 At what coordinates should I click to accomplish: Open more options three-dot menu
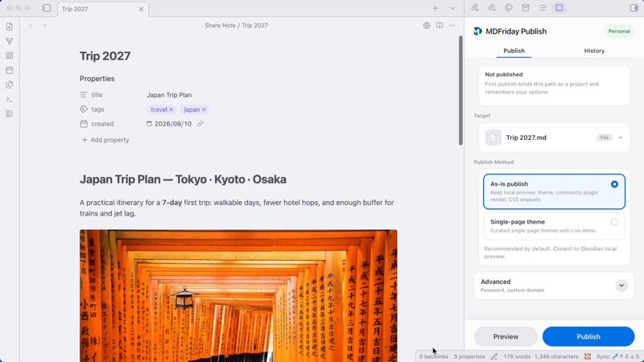[452, 26]
